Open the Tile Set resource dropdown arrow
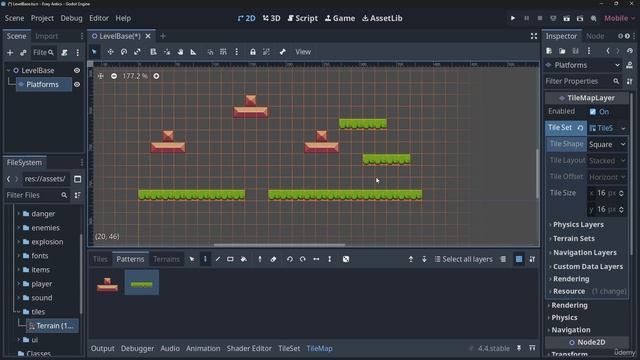640x360 pixels. pos(623,129)
